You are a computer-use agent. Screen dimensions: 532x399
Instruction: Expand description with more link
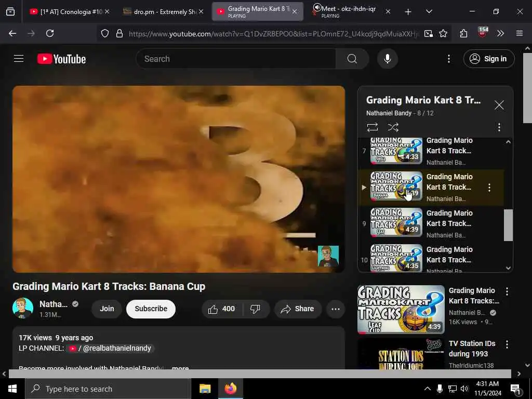(x=180, y=368)
